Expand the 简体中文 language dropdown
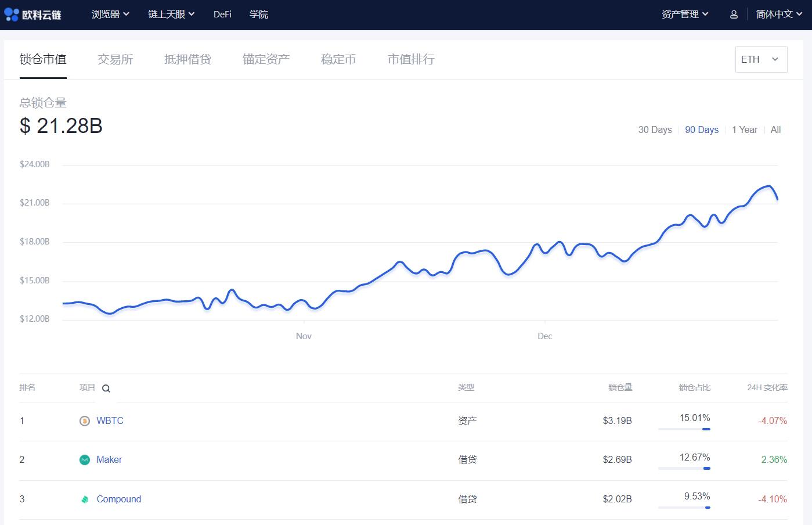The height and width of the screenshot is (525, 812). point(778,14)
